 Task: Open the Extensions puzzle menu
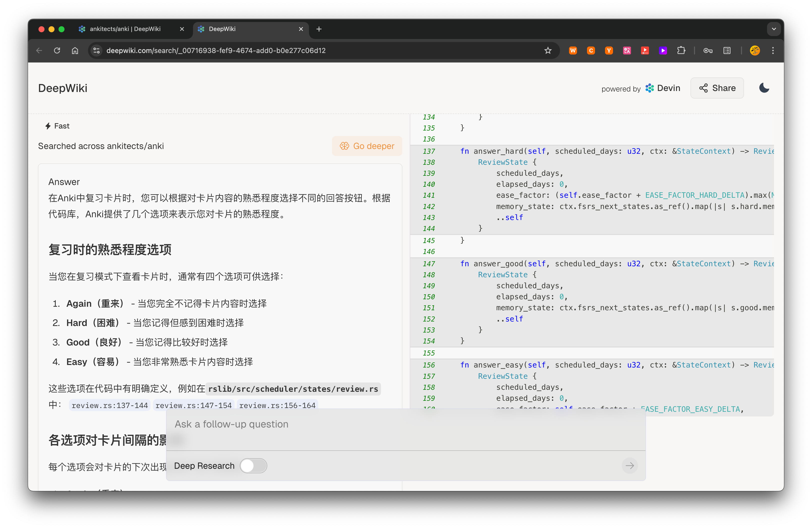click(x=681, y=50)
